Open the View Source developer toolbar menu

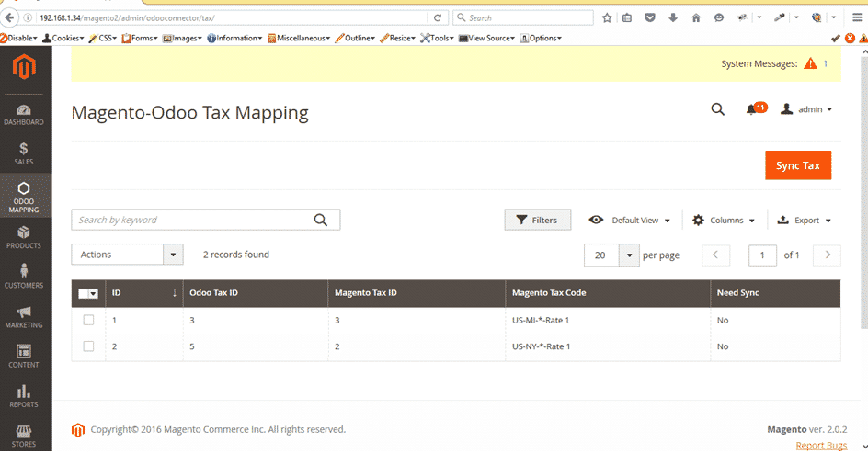click(487, 38)
